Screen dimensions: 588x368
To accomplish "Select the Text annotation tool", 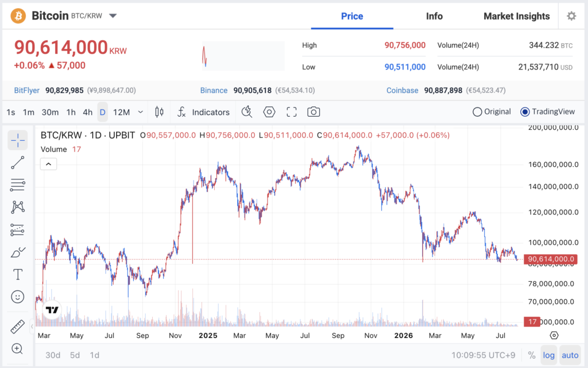I will point(18,274).
